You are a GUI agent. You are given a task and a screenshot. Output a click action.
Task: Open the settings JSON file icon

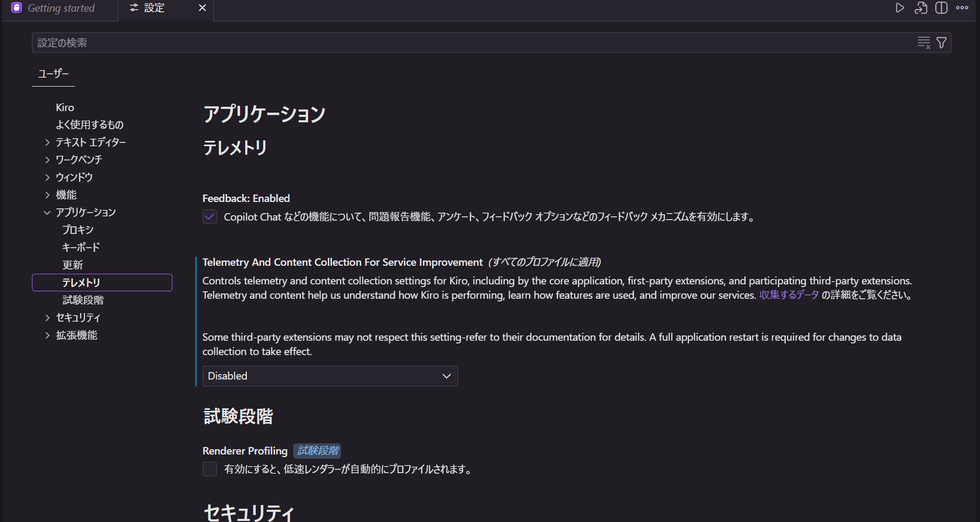click(921, 8)
